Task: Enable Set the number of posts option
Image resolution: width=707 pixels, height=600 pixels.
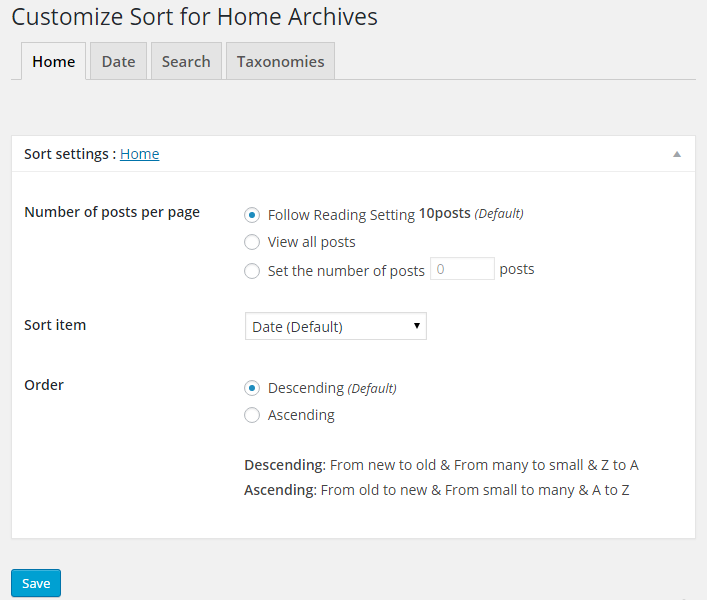Action: tap(253, 270)
